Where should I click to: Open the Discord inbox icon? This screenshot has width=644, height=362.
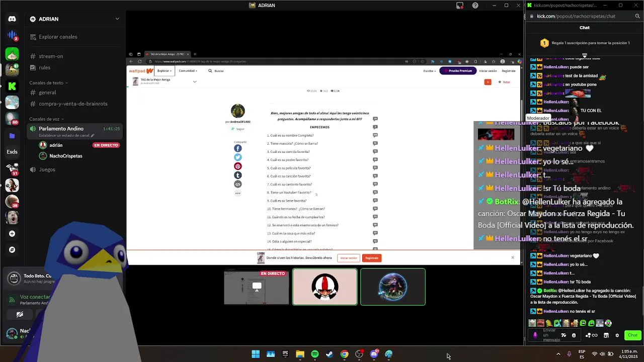tap(460, 6)
